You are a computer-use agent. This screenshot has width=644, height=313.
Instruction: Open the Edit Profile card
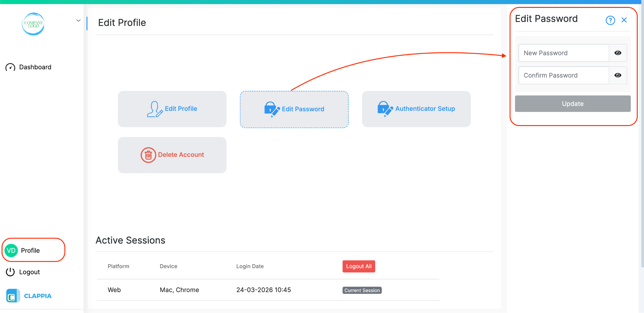(x=172, y=109)
